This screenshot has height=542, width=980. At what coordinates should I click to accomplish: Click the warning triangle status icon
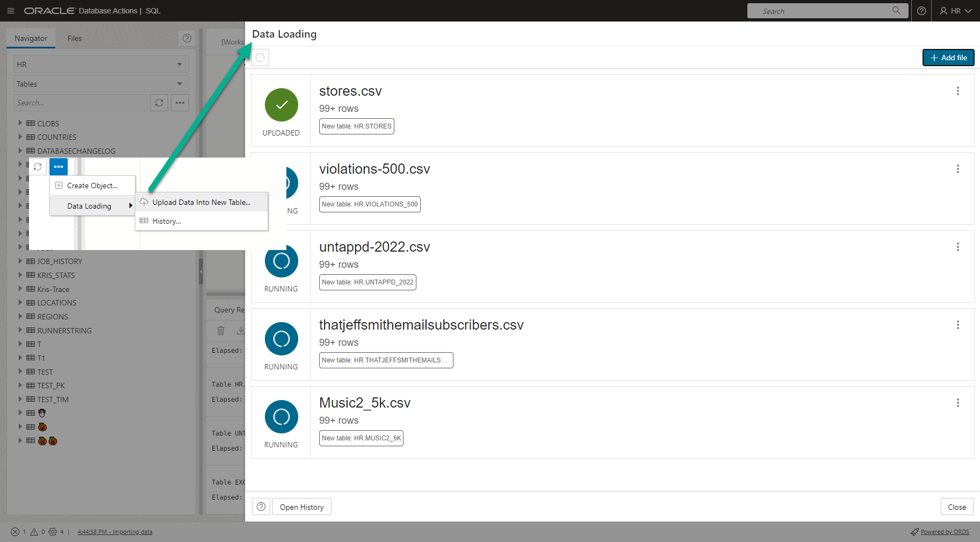pyautogui.click(x=34, y=532)
